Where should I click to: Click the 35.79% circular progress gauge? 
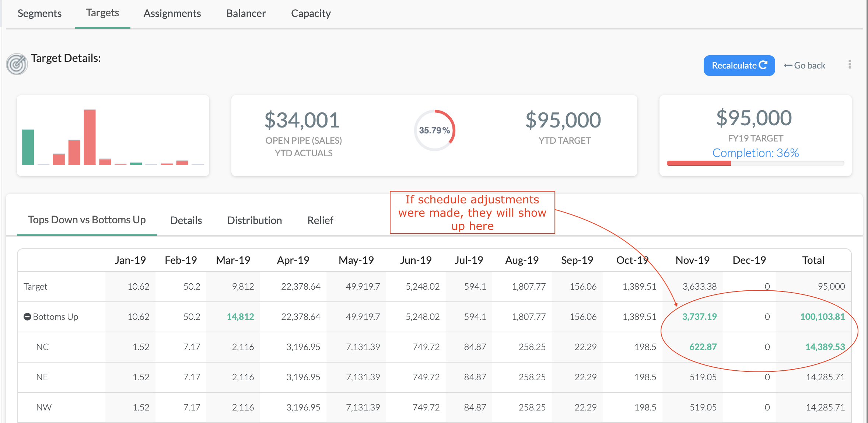tap(435, 130)
